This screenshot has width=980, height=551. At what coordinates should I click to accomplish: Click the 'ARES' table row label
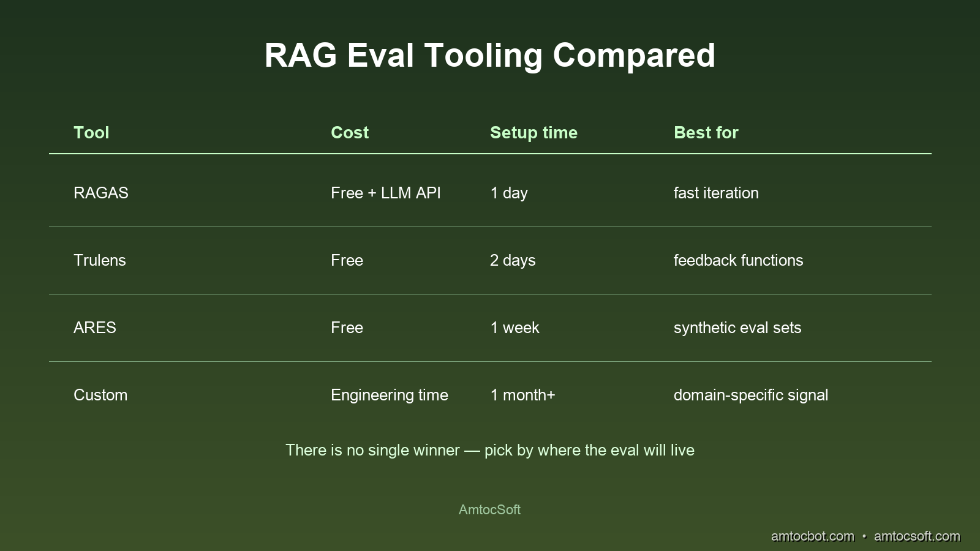point(95,328)
